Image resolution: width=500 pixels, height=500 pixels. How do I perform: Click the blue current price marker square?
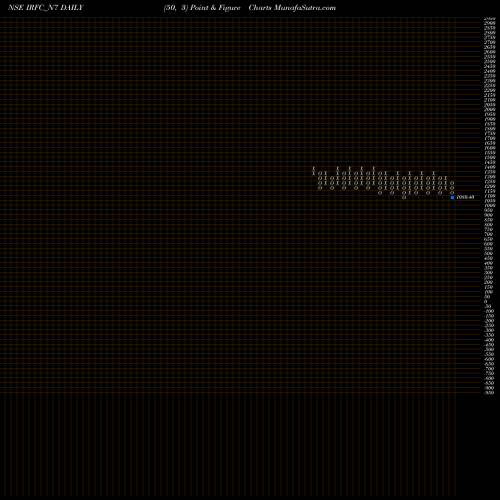coord(452,197)
